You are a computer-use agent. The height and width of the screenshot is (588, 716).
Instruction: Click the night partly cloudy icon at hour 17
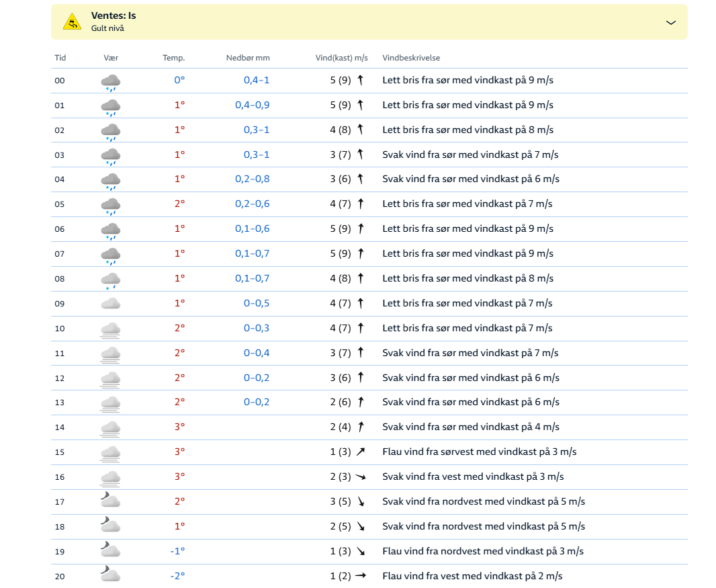point(111,500)
